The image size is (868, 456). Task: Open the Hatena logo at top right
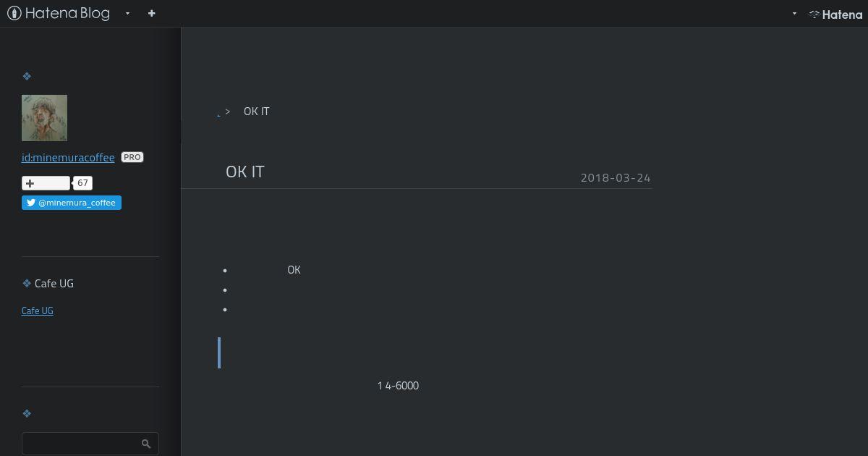(x=835, y=14)
